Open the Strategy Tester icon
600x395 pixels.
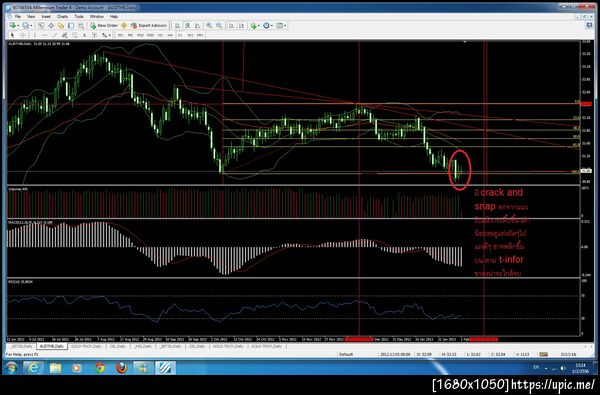point(81,25)
